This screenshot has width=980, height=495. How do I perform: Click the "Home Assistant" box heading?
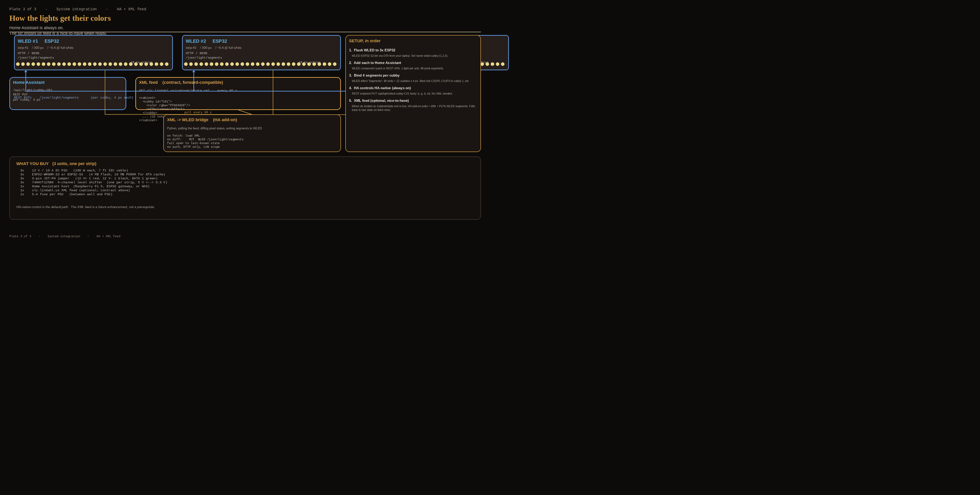(x=29, y=83)
